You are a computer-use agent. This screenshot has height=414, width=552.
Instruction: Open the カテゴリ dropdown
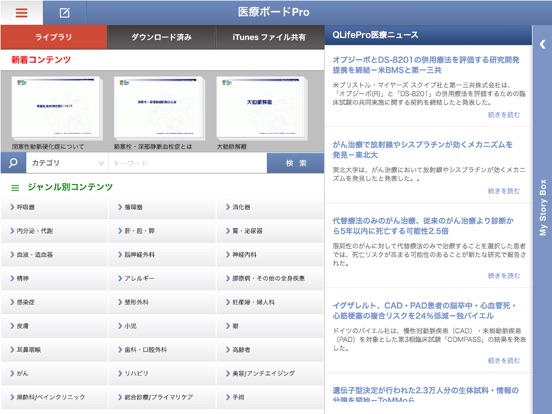67,163
